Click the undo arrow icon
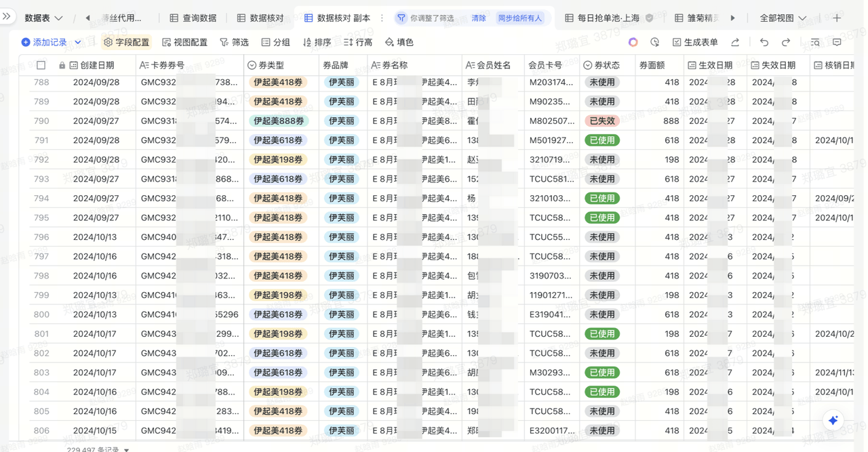Screen dimensions: 868x452 (x=764, y=42)
